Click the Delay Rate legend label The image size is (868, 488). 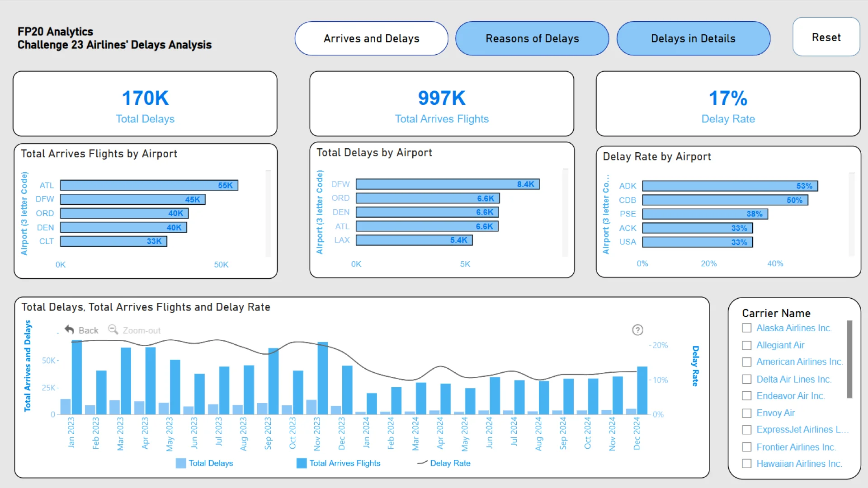coord(450,463)
